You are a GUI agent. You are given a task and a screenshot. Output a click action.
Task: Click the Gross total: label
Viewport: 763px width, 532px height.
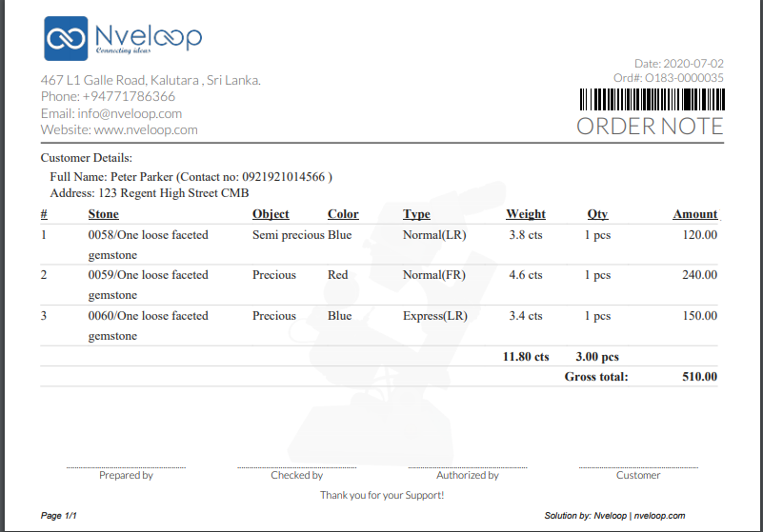(x=596, y=376)
